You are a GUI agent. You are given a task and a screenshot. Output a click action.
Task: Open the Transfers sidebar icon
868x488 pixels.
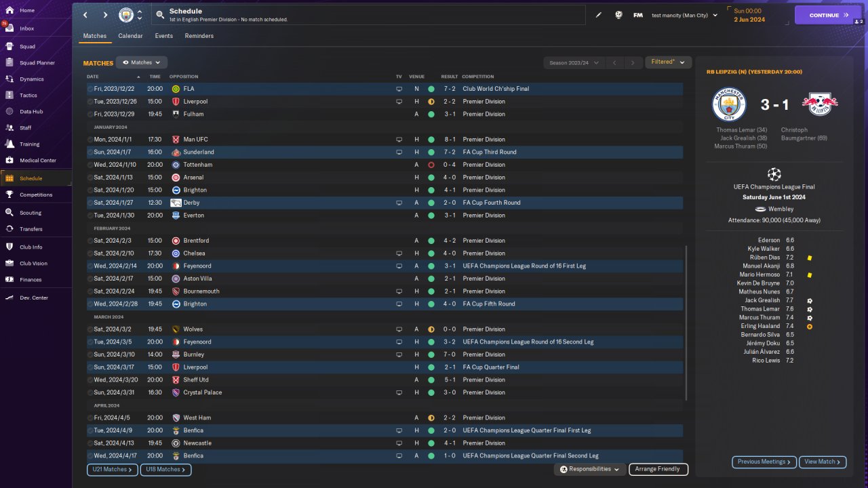coord(9,229)
